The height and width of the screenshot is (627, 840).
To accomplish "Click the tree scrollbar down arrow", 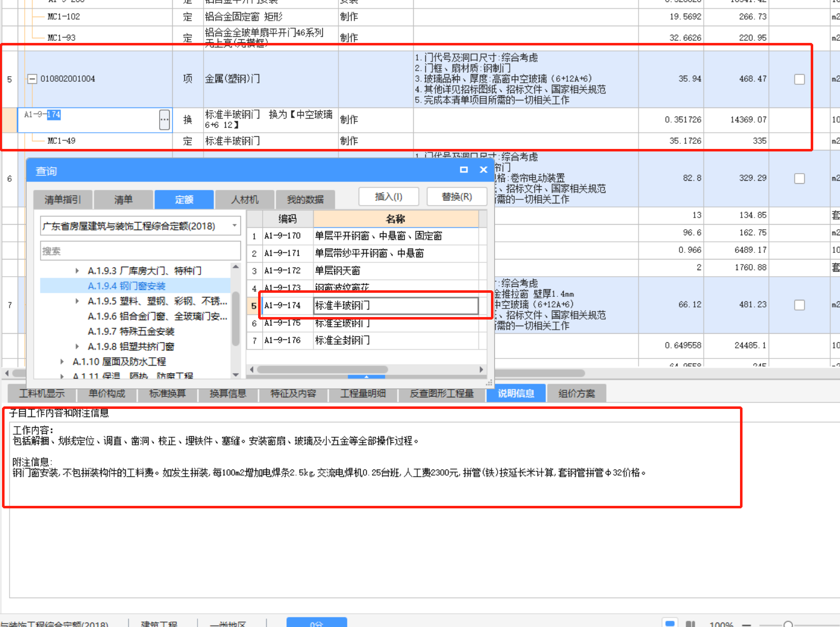I will (x=235, y=375).
